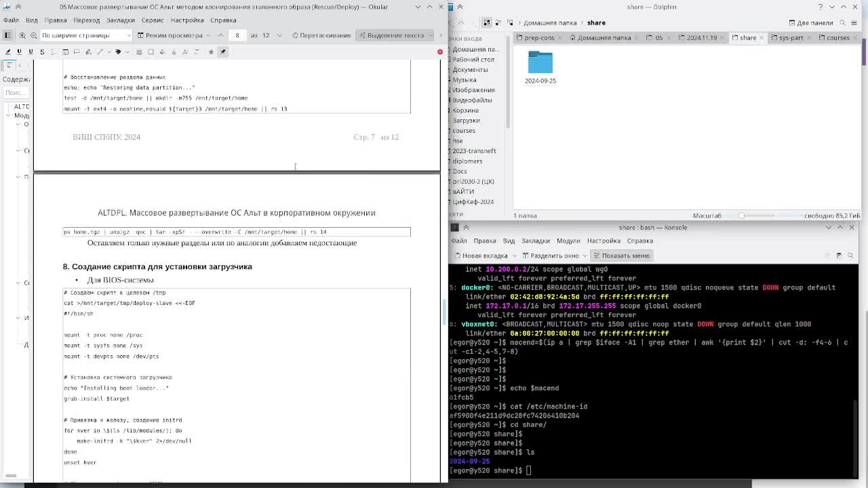
Task: Open Dolphin hamburger menu
Action: click(x=854, y=22)
